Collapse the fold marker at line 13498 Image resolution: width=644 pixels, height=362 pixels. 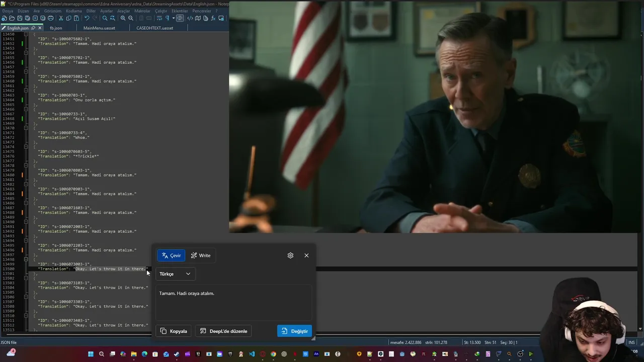point(26,259)
